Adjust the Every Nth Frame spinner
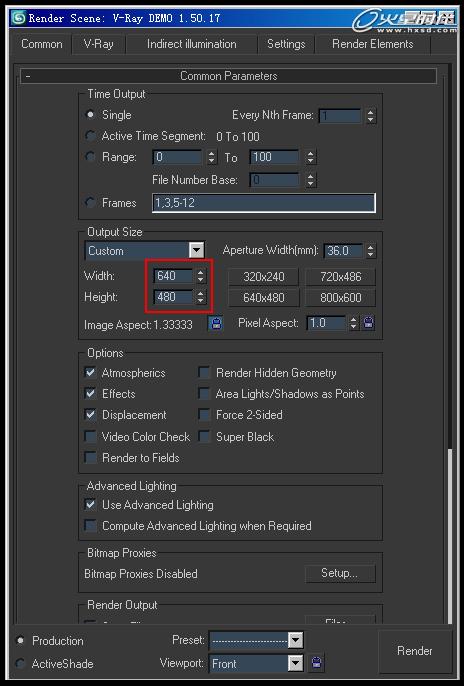The width and height of the screenshot is (464, 686). (x=370, y=116)
